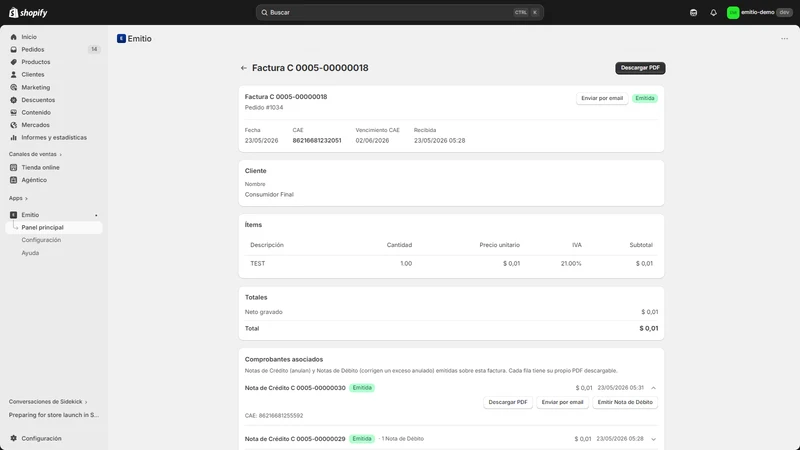Expand Canales de ventas section
Screen dimensions: 800x450
tap(35, 154)
